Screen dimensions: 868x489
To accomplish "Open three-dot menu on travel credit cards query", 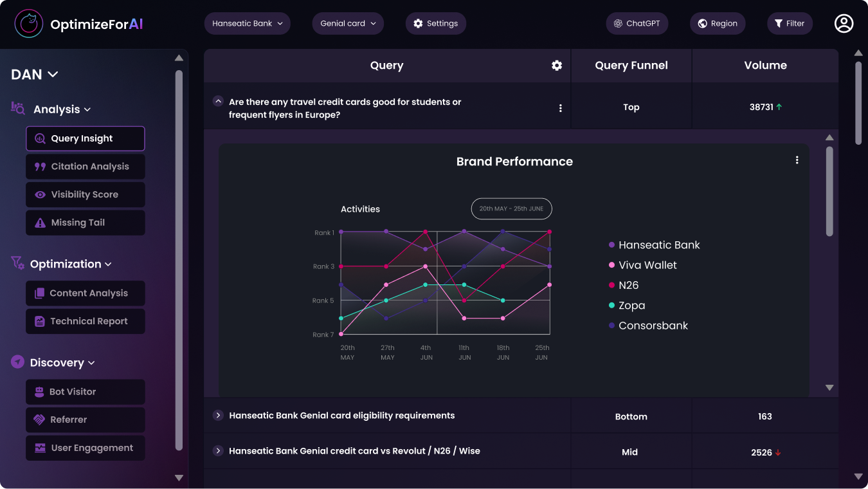I will point(561,108).
